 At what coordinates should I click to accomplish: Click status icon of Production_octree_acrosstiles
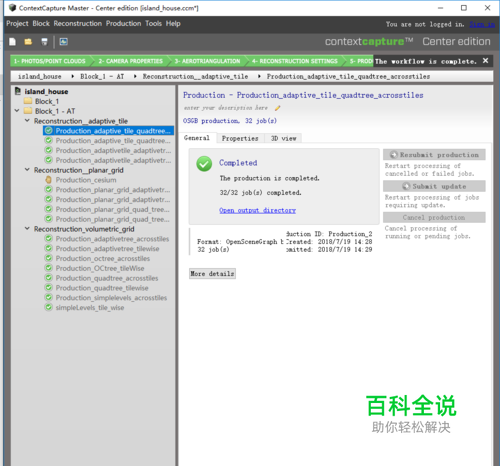pos(49,258)
